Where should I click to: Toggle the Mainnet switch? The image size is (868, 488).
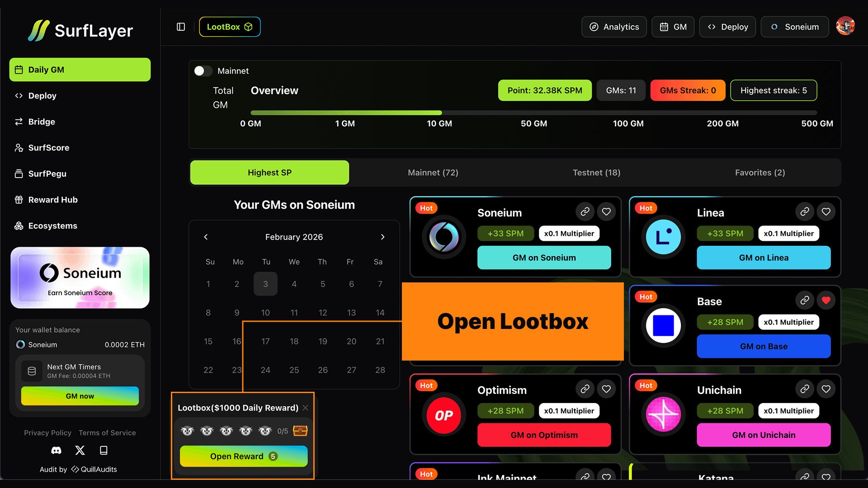203,71
